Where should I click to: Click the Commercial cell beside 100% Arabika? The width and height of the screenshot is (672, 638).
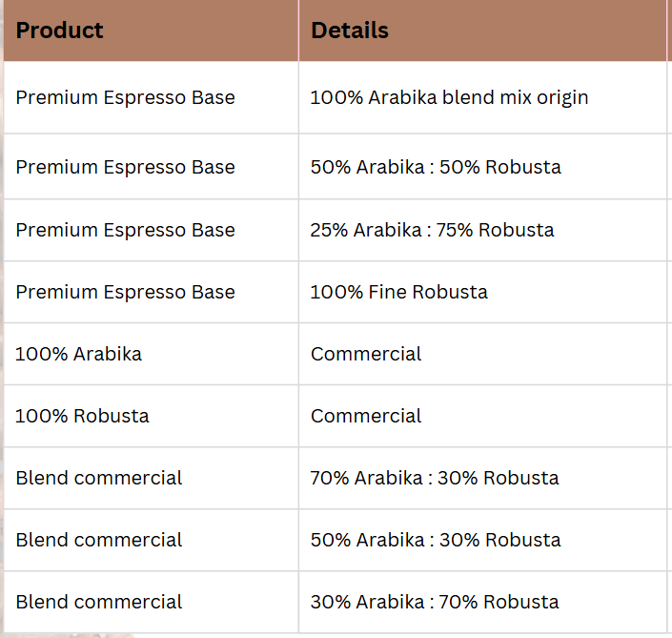point(366,354)
